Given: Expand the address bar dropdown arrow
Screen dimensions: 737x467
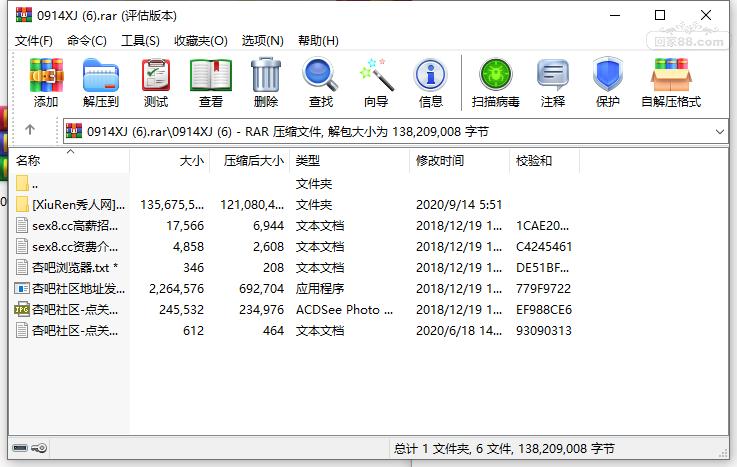Looking at the screenshot, I should click(x=720, y=132).
